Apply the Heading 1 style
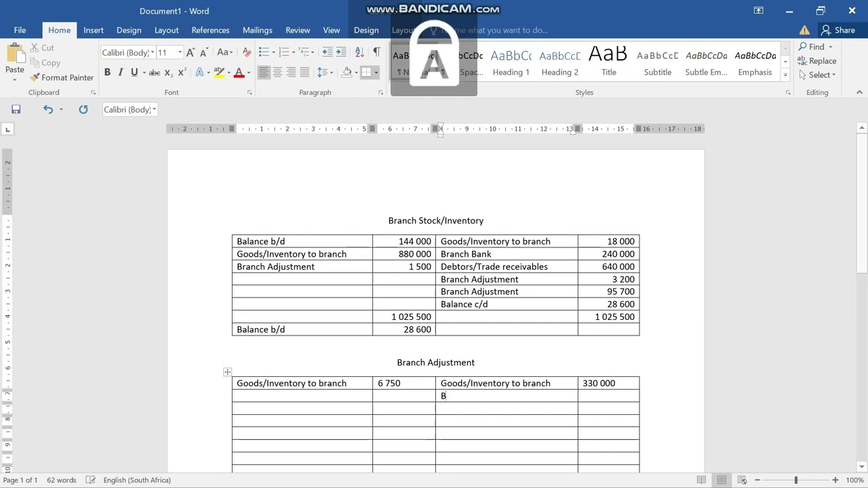The image size is (868, 488). 511,63
